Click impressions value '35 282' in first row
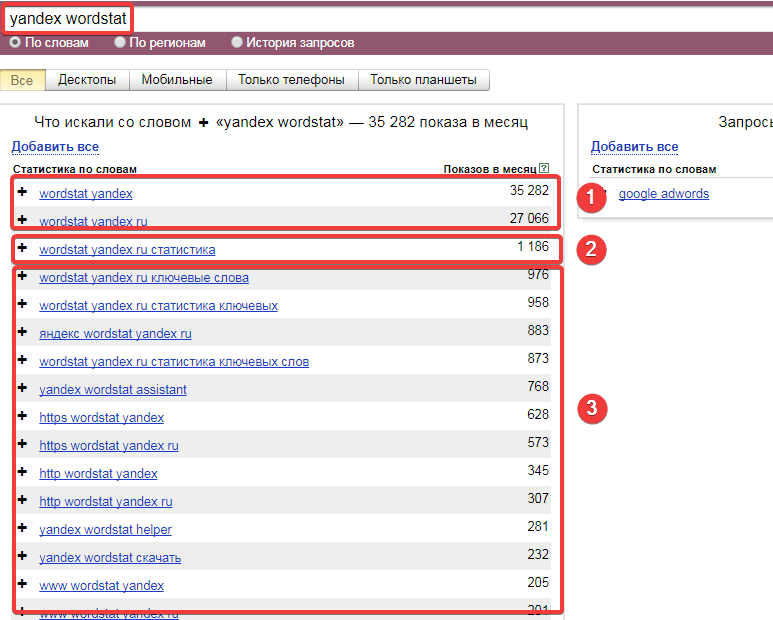Screen dimensions: 773x620 click(x=529, y=190)
